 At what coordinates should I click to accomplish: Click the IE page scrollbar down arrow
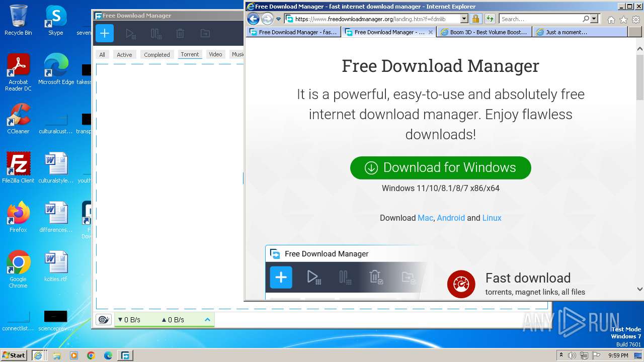[x=639, y=289]
